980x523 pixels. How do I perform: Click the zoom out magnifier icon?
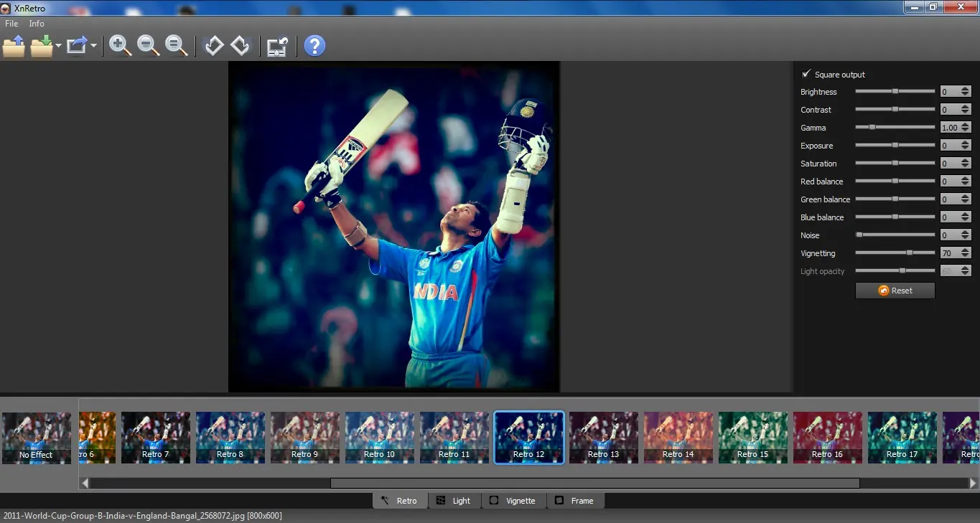149,46
